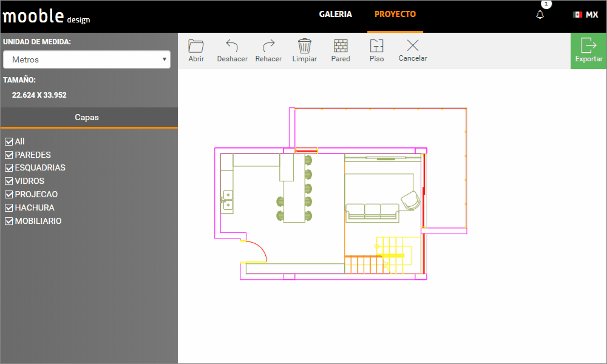Change country using MX flag selector
The height and width of the screenshot is (364, 607).
(x=585, y=15)
